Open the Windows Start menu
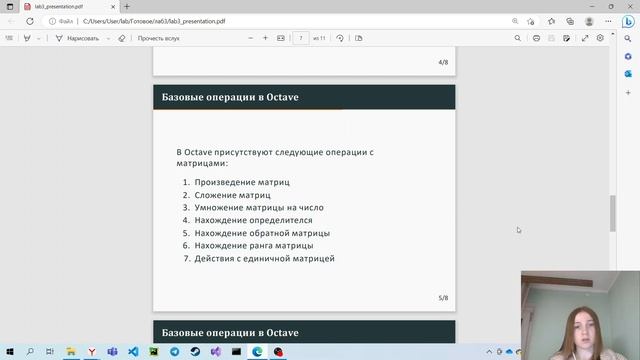This screenshot has width=640, height=360. [9, 351]
